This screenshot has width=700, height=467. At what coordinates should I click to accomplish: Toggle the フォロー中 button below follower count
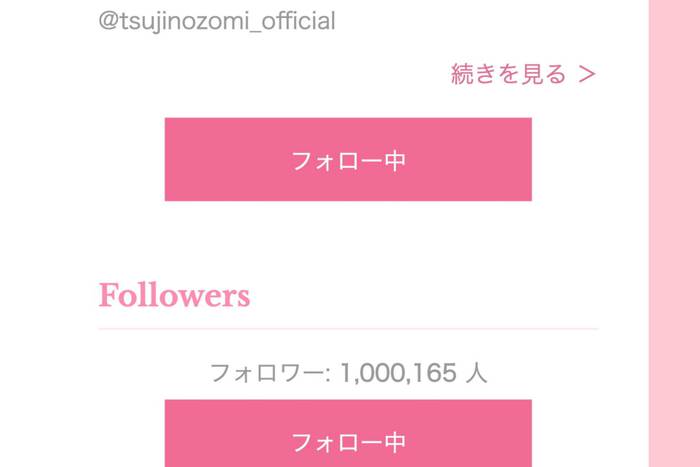point(348,433)
